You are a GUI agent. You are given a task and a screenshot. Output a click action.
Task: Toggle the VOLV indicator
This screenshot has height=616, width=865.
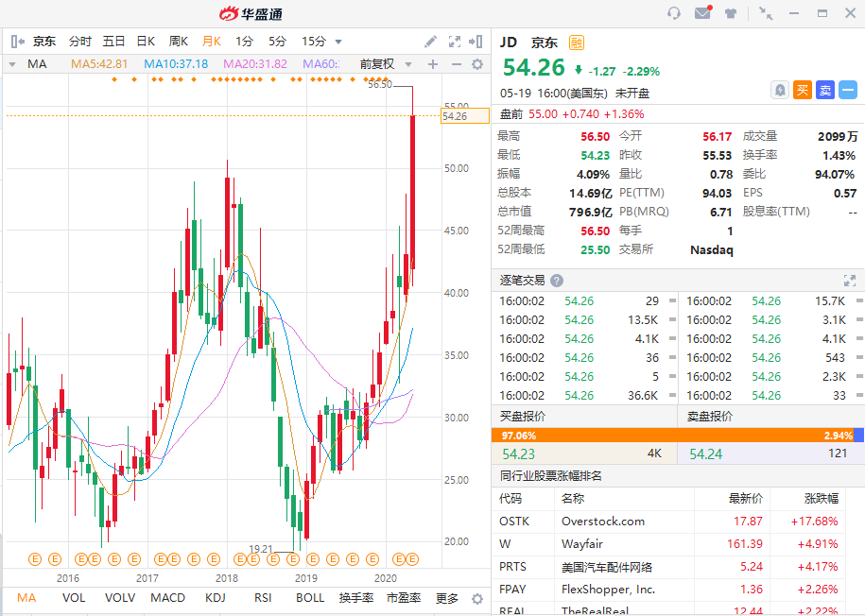(x=120, y=598)
